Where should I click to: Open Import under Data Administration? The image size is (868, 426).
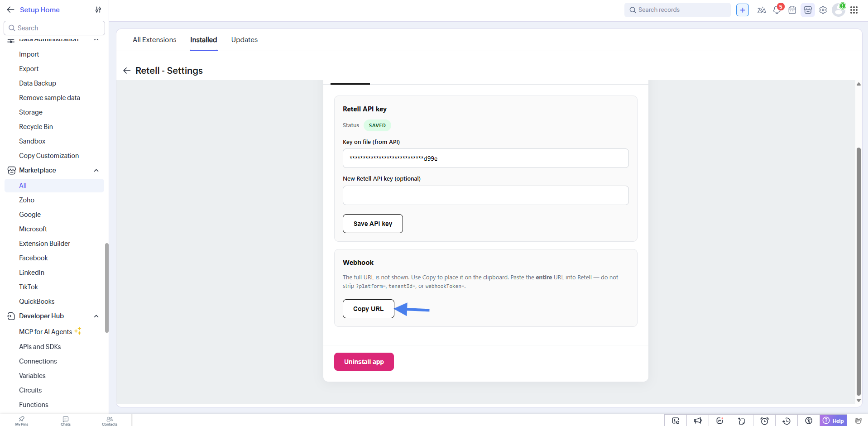click(x=29, y=54)
